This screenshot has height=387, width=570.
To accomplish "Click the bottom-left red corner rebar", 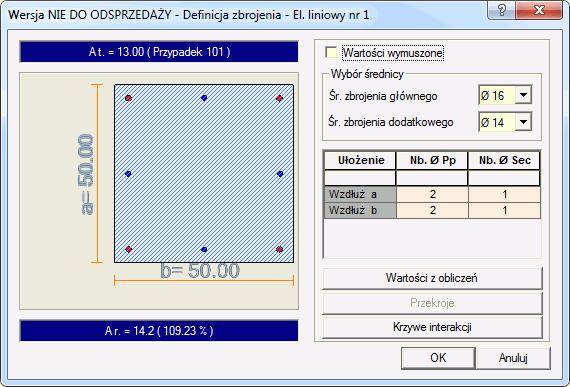I will 129,249.
